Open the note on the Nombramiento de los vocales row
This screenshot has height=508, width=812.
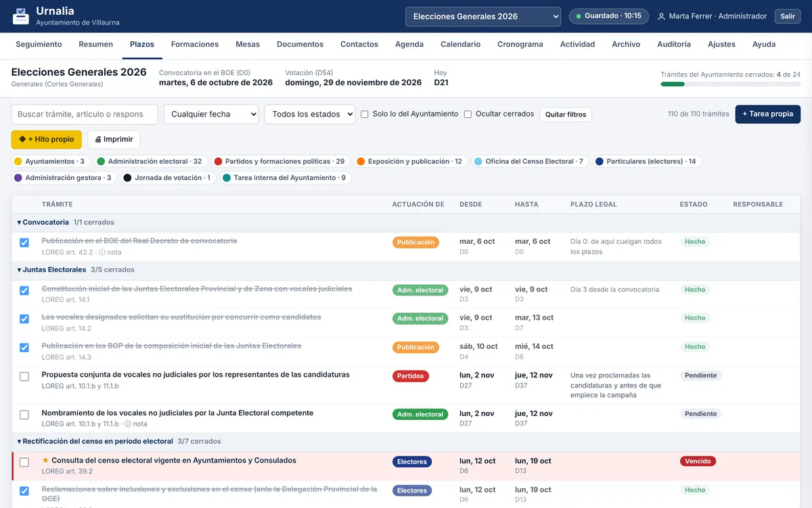click(x=135, y=424)
